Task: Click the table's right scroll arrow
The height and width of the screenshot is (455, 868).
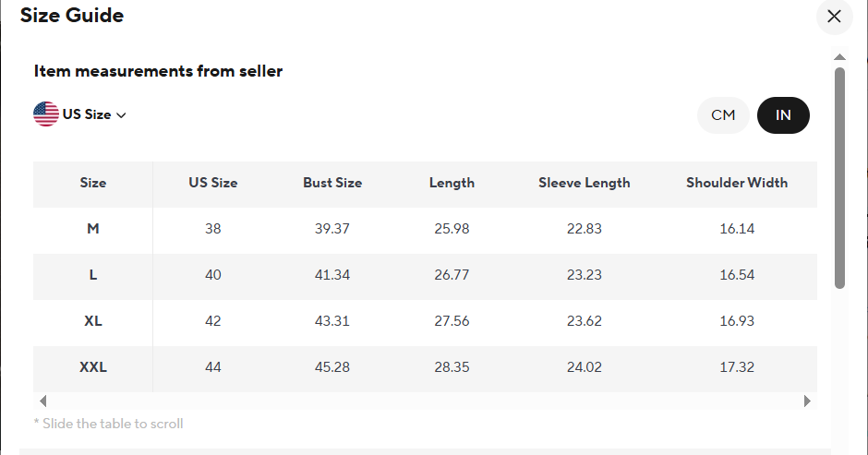Action: click(807, 401)
